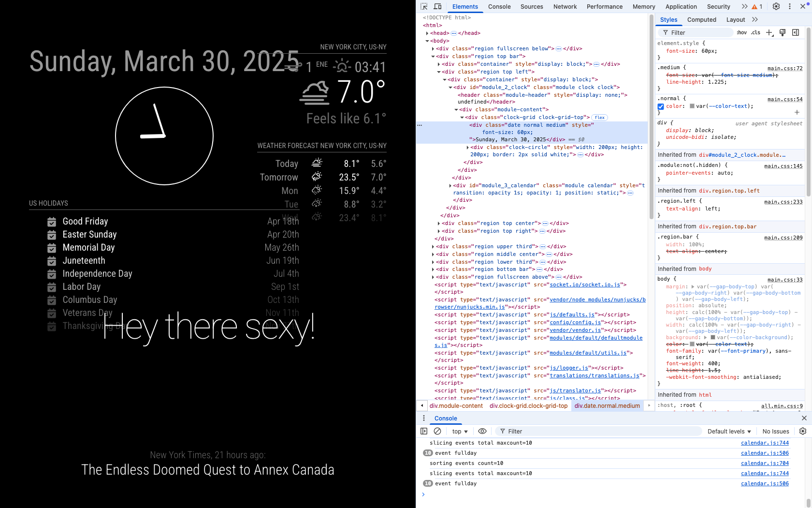This screenshot has width=812, height=508.
Task: Switch to the Network tab
Action: [x=565, y=7]
